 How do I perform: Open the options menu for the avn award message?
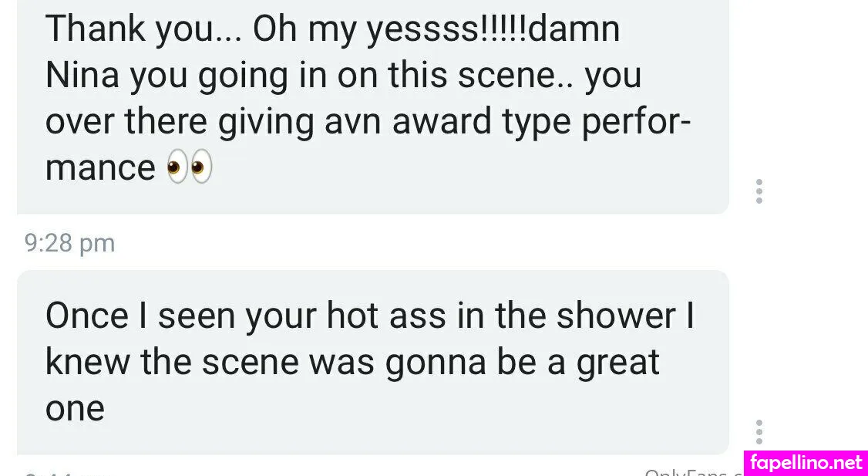click(759, 191)
